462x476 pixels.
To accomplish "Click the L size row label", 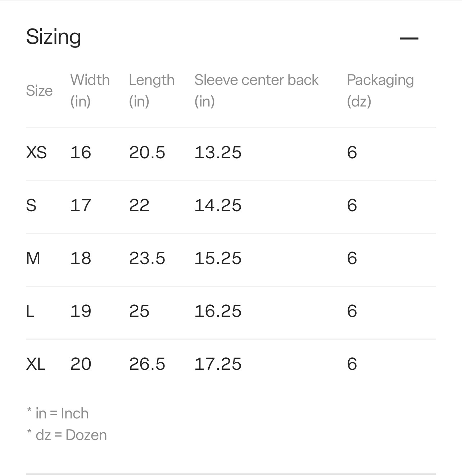I will tap(30, 311).
